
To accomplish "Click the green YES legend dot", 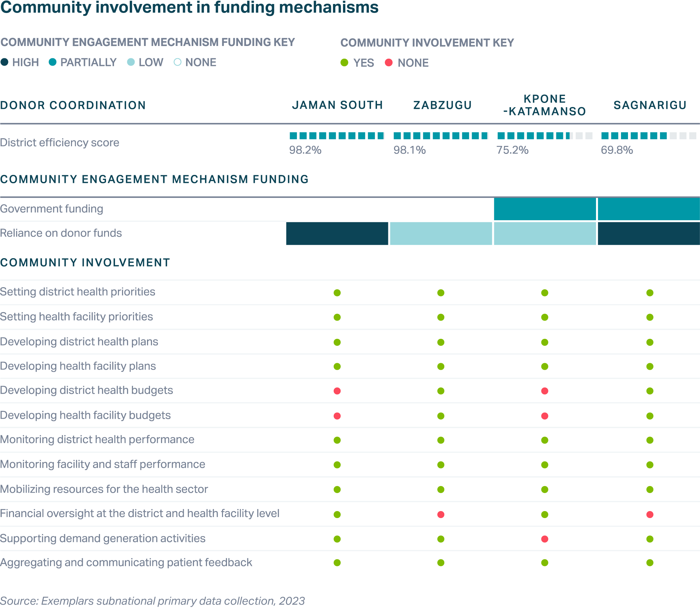I will pos(344,63).
